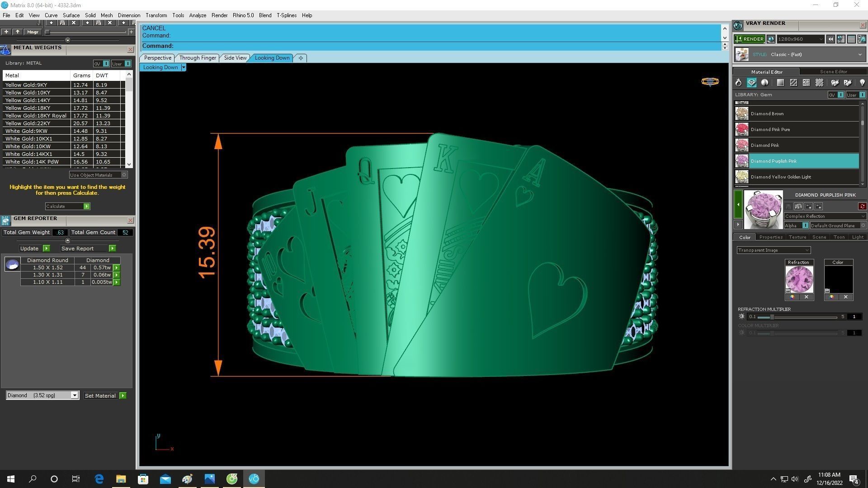The width and height of the screenshot is (868, 488).
Task: Expand the green left-arrow material preview panel
Action: 738,205
